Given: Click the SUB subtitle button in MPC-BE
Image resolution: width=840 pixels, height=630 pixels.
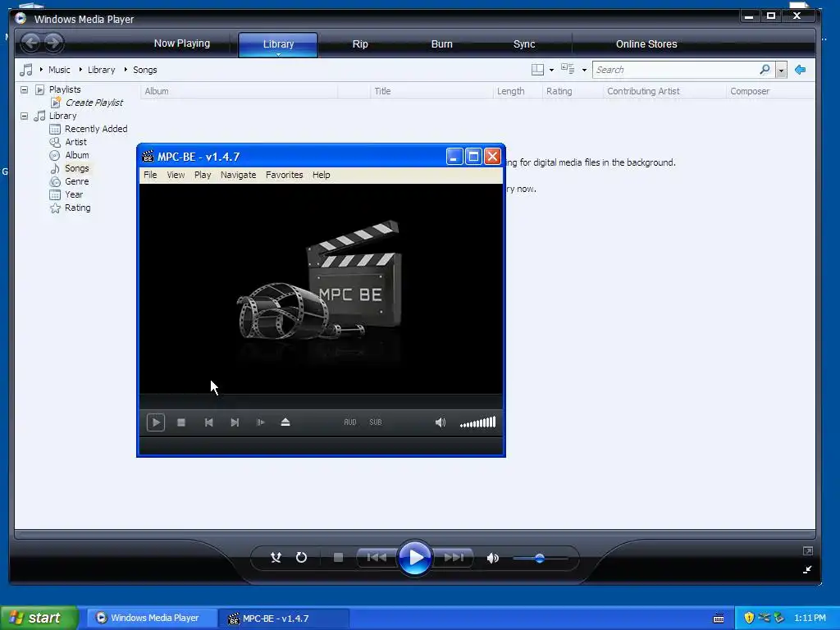Looking at the screenshot, I should (x=376, y=422).
